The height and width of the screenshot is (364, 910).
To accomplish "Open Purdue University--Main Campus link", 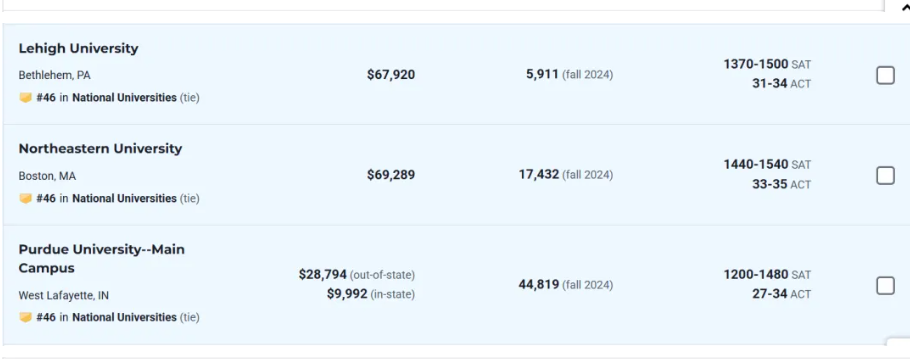I will point(102,259).
